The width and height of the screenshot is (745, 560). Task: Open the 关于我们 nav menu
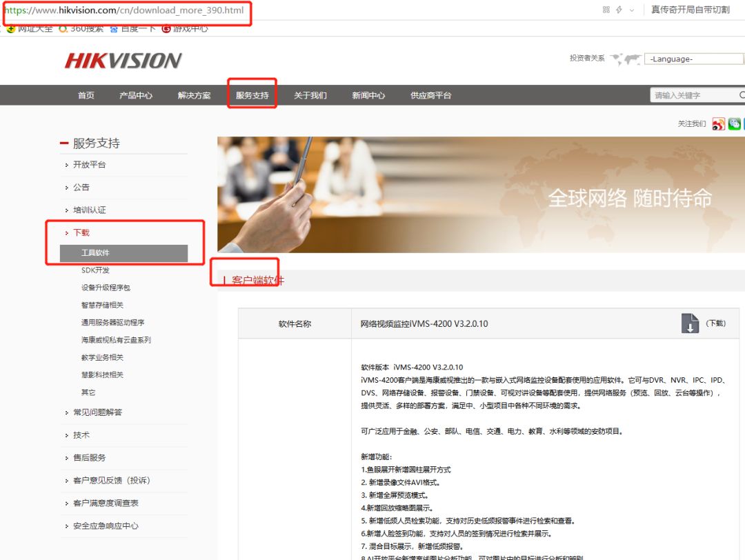(310, 95)
